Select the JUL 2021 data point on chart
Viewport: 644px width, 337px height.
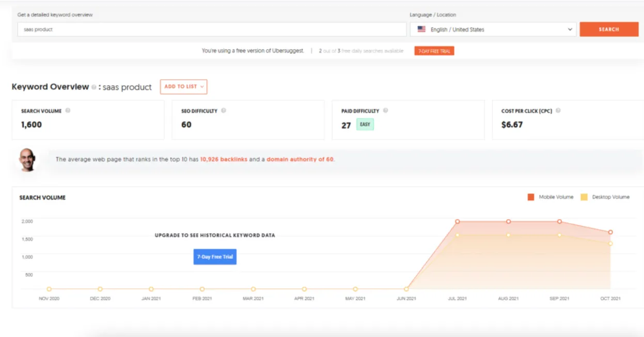point(457,220)
